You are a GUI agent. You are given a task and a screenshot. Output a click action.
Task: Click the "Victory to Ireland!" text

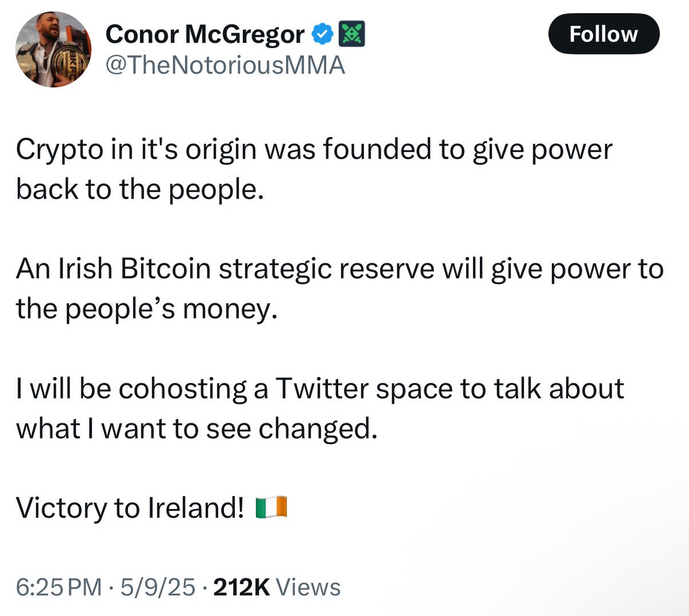130,507
